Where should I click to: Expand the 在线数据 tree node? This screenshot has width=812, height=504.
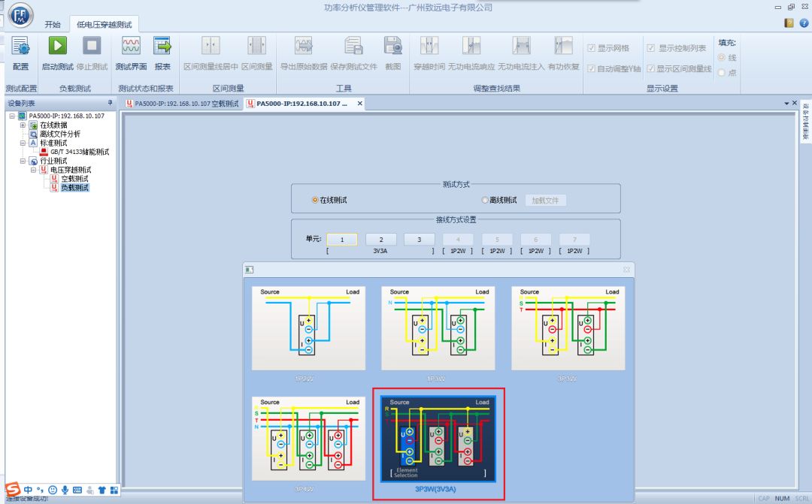click(23, 125)
